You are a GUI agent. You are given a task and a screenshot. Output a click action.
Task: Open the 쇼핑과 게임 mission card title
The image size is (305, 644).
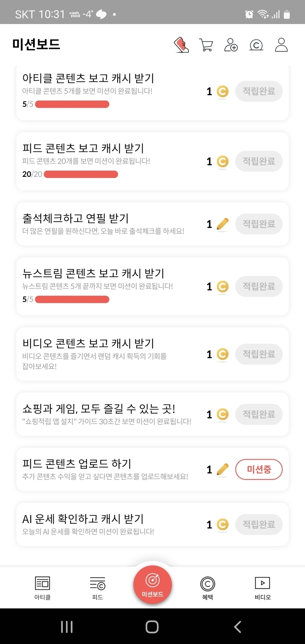(x=99, y=408)
